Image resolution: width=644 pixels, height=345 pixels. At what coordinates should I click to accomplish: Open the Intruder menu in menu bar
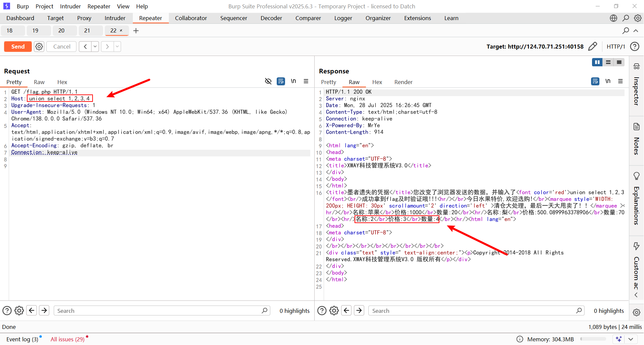point(70,6)
